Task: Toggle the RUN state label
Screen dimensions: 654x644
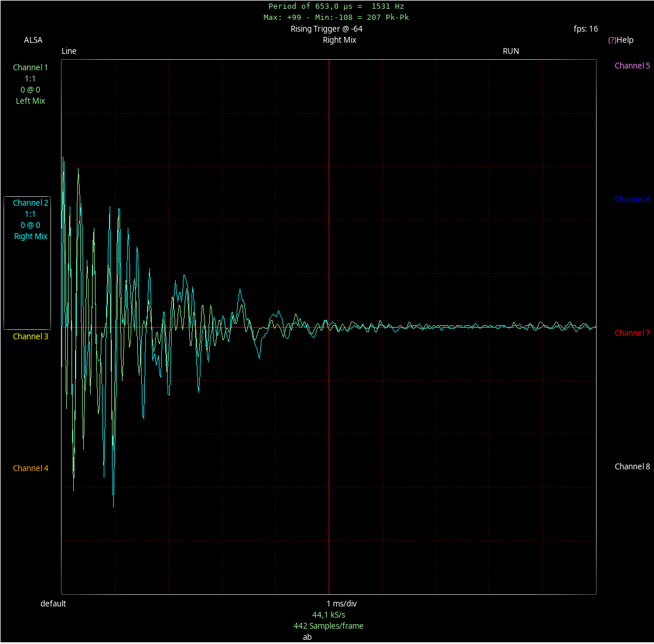Action: tap(510, 51)
